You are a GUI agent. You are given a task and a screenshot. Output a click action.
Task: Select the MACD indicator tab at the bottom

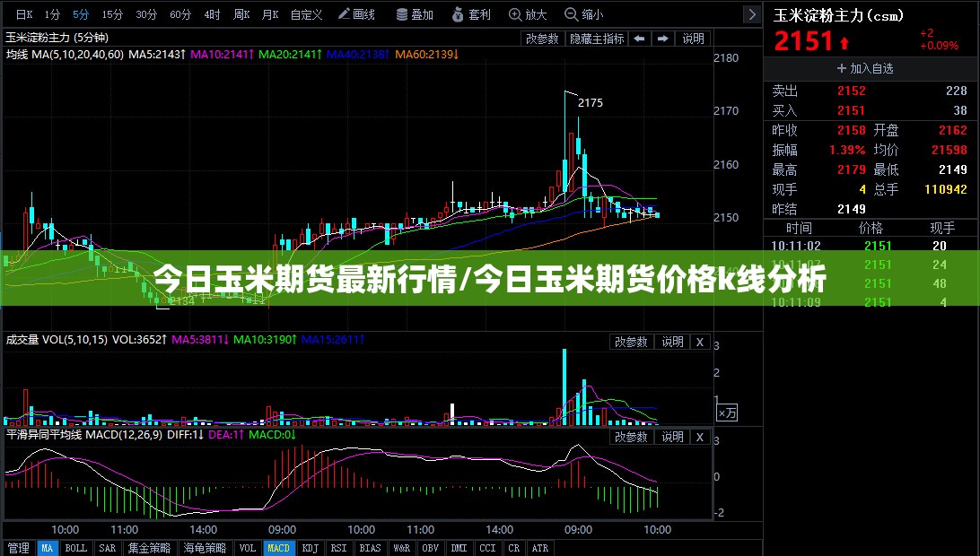pos(279,548)
